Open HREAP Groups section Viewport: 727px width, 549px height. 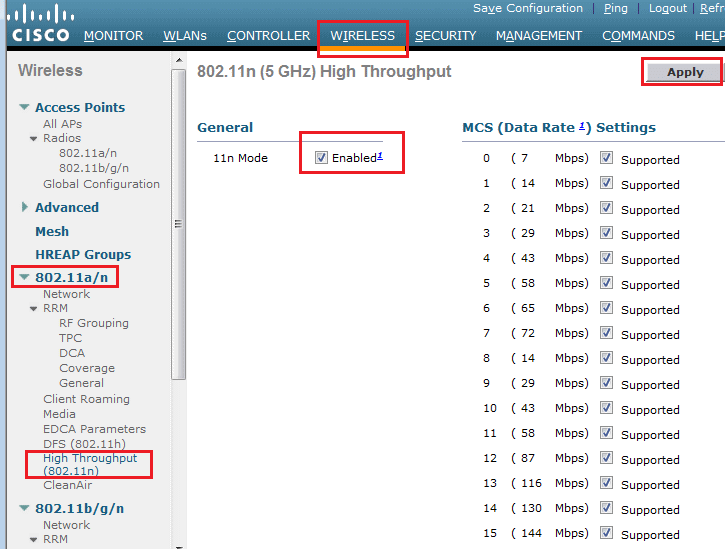83,254
